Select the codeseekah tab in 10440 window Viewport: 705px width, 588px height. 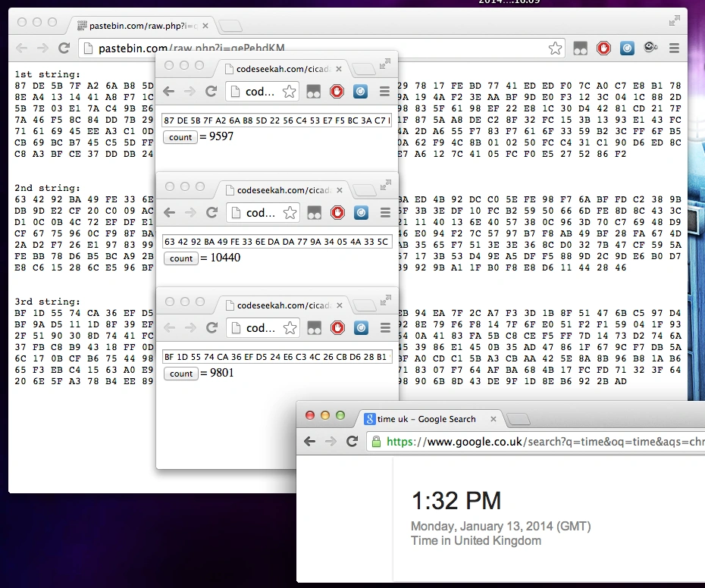pyautogui.click(x=284, y=190)
